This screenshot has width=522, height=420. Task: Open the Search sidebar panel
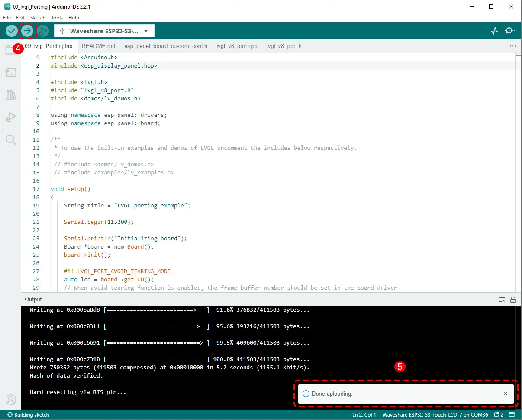click(x=11, y=139)
